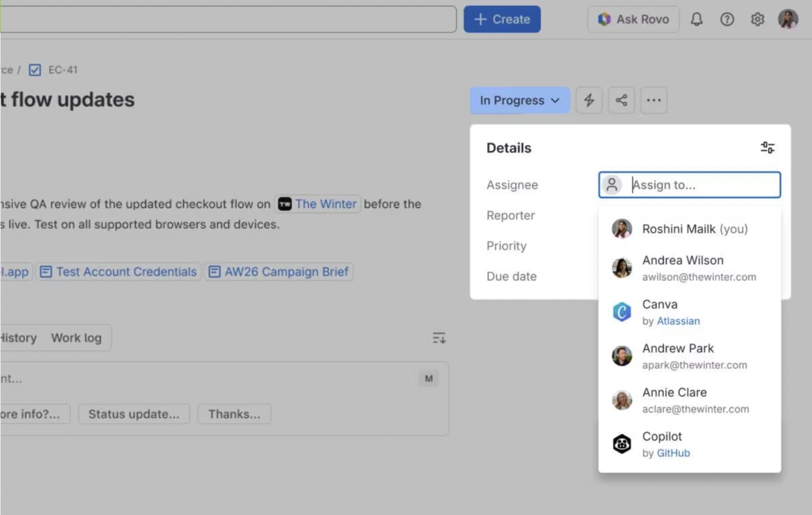Click the apark@thewinter.com email text

pos(694,365)
